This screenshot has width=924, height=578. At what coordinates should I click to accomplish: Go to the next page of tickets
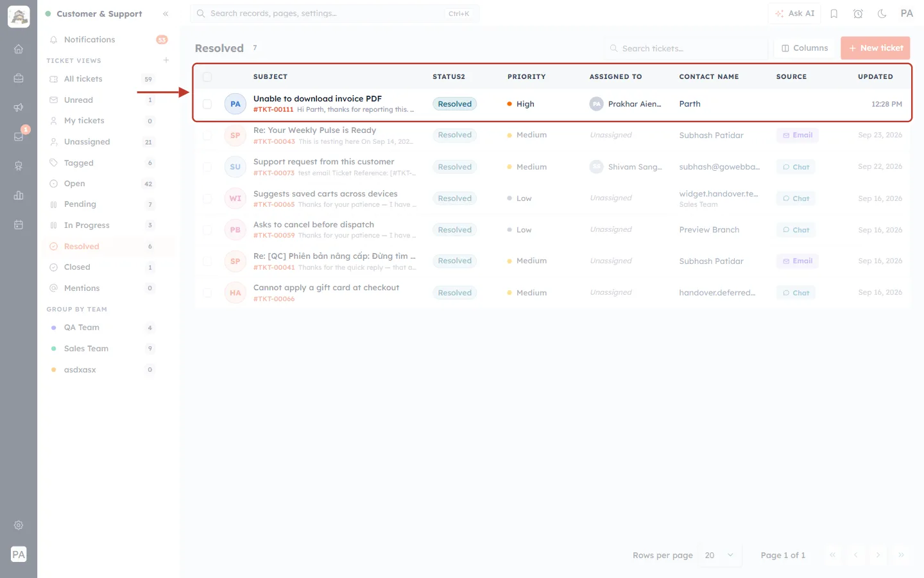tap(878, 555)
